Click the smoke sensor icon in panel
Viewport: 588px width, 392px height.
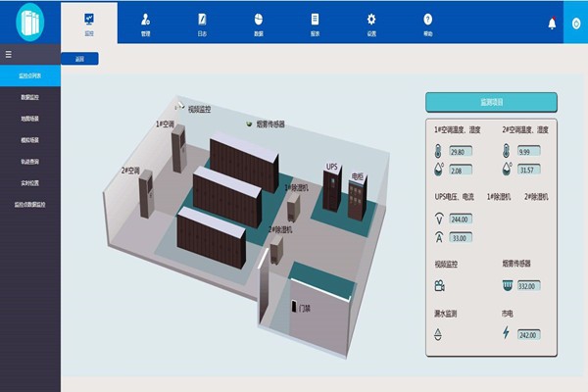(x=506, y=286)
